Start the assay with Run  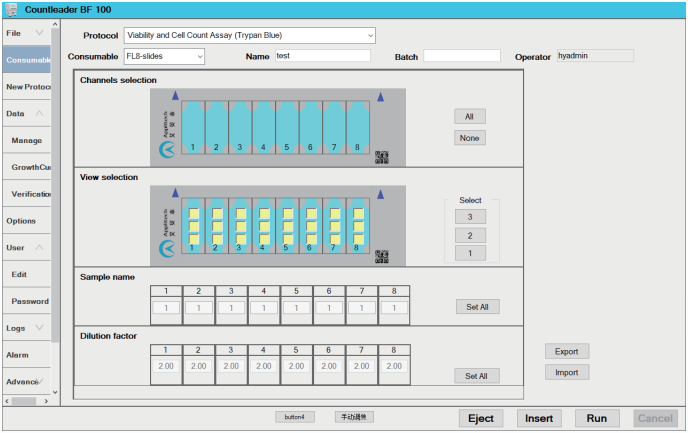click(x=597, y=419)
